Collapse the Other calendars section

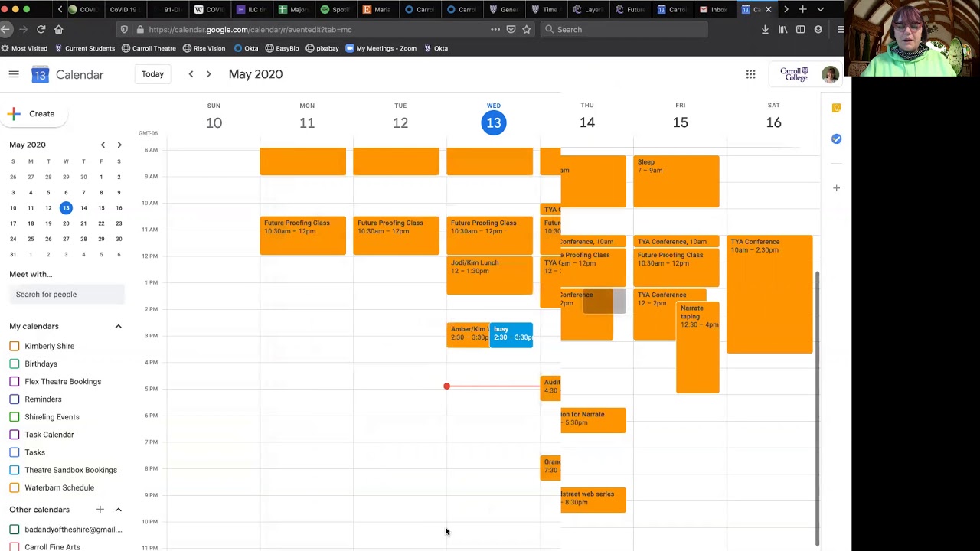pyautogui.click(x=118, y=510)
